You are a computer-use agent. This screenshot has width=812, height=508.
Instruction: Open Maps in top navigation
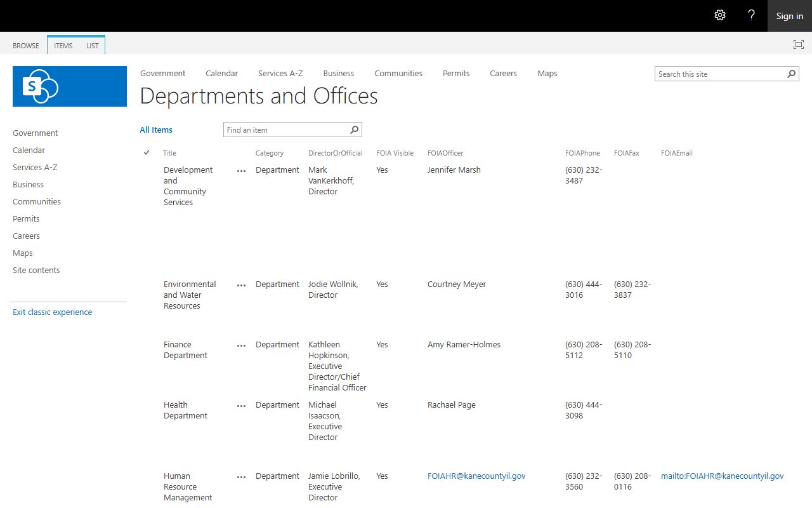(547, 74)
